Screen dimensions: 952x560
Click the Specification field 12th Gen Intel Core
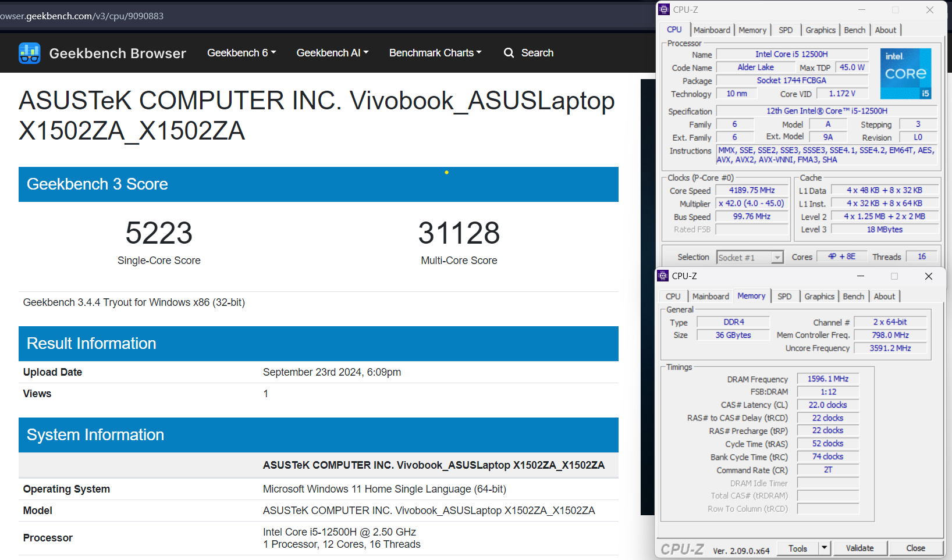(826, 111)
